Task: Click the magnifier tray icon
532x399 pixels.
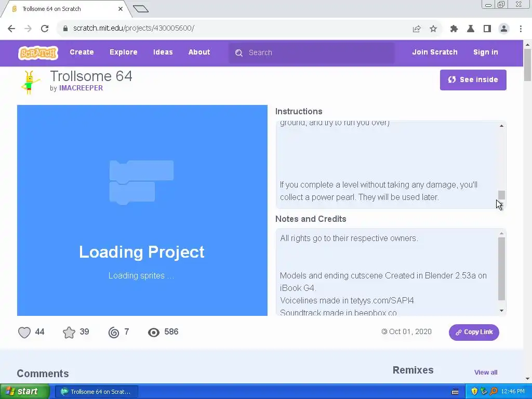Action: coord(494,392)
